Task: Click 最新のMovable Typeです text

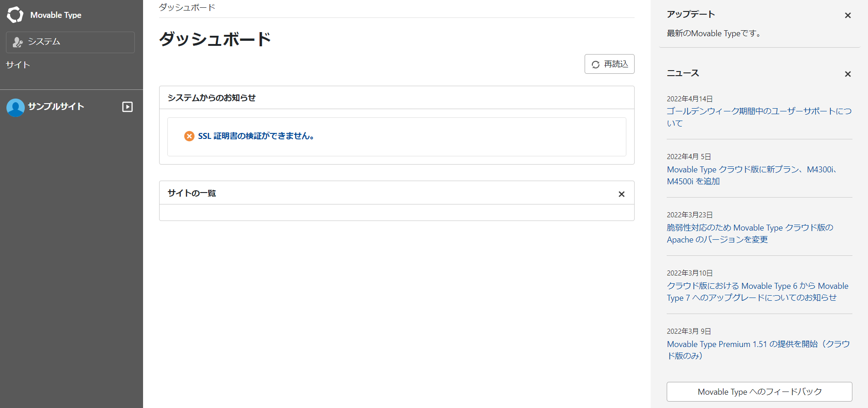Action: coord(713,33)
